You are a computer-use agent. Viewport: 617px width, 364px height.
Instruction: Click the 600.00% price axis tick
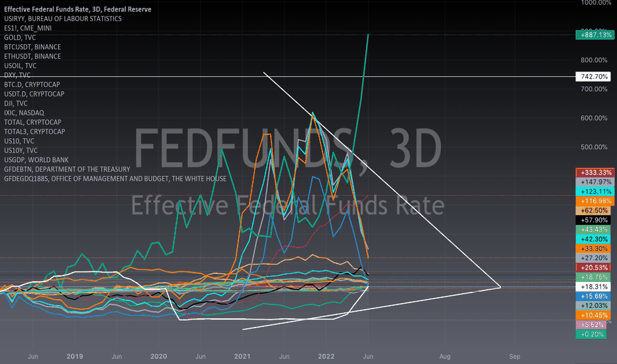tap(594, 118)
